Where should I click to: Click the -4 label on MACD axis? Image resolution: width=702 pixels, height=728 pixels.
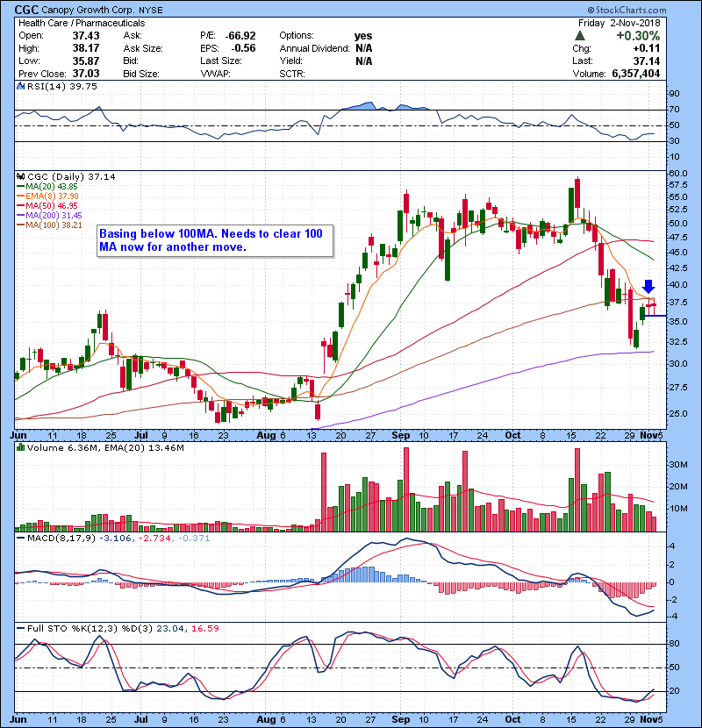click(x=672, y=617)
